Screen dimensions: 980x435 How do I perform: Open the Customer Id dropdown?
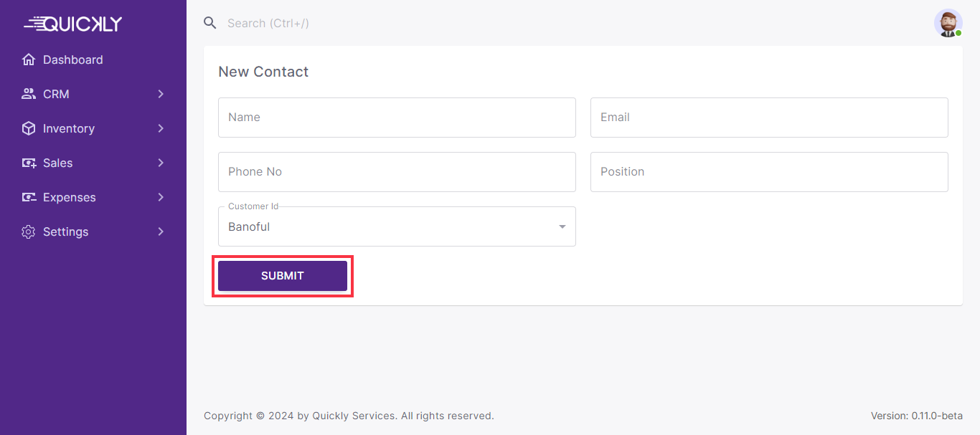point(397,226)
